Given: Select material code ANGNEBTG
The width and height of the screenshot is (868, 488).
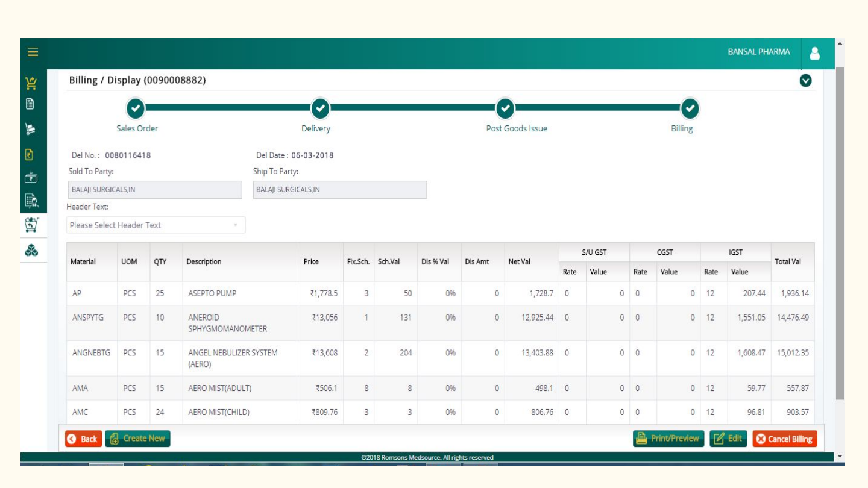Looking at the screenshot, I should pos(92,353).
